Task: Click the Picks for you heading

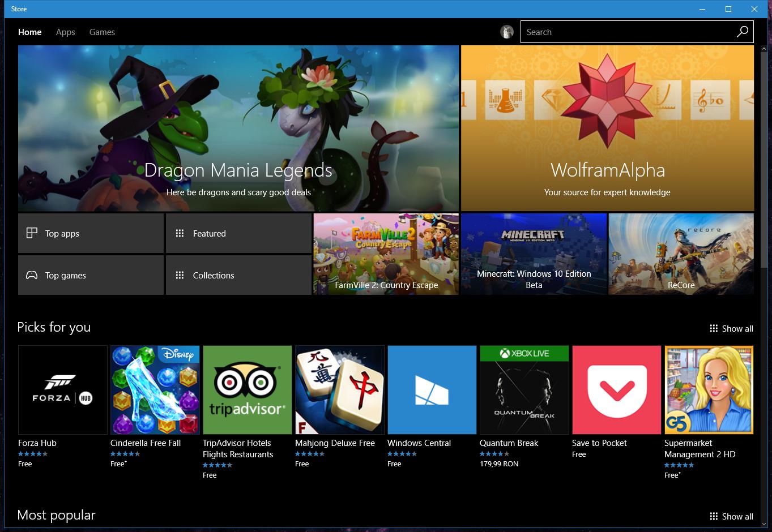Action: pos(54,327)
